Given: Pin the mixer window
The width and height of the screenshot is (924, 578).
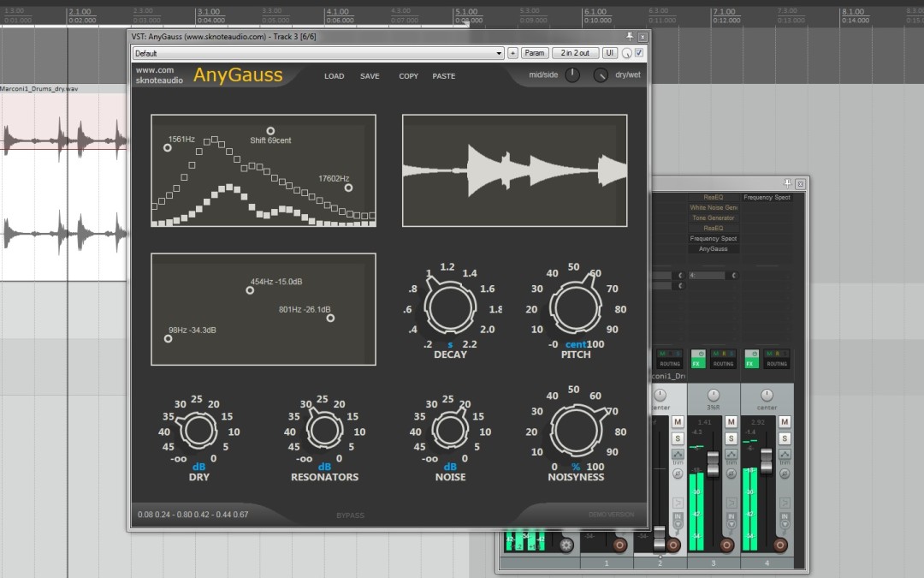Looking at the screenshot, I should tap(787, 184).
